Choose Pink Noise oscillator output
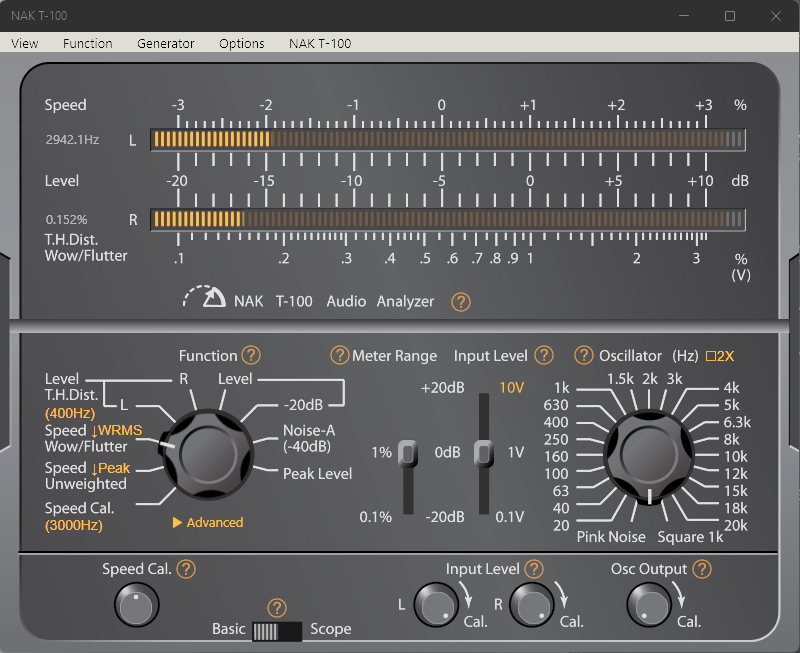The width and height of the screenshot is (800, 653). pyautogui.click(x=611, y=537)
